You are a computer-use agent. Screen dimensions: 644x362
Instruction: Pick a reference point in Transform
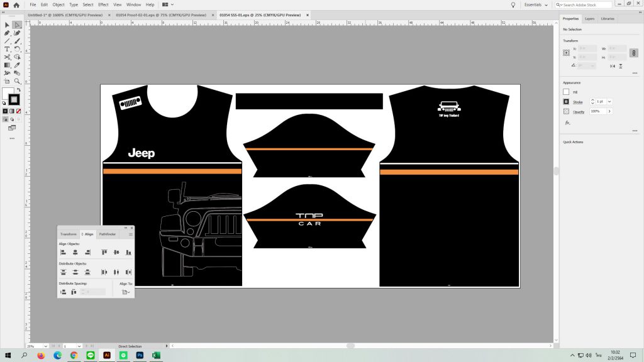[x=567, y=53]
